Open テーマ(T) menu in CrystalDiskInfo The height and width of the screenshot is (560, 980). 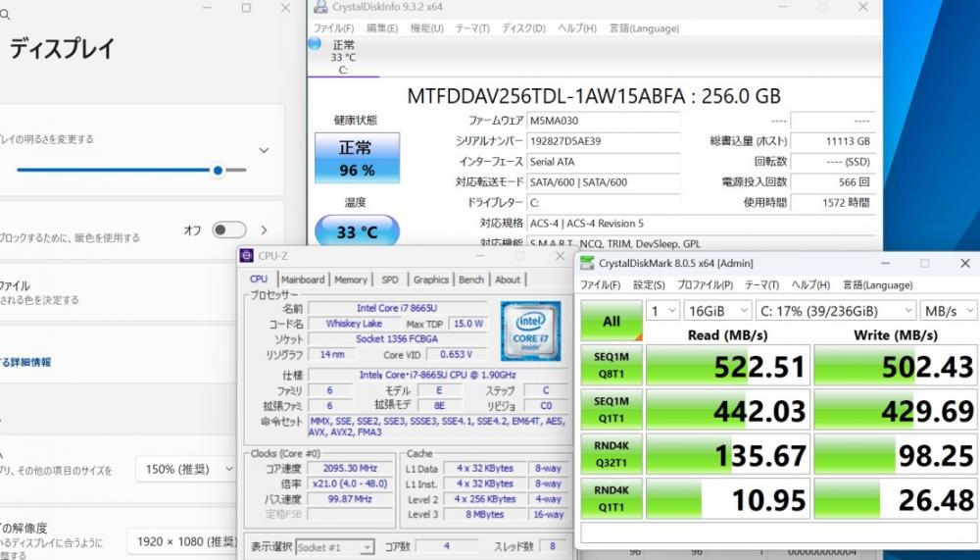[472, 28]
